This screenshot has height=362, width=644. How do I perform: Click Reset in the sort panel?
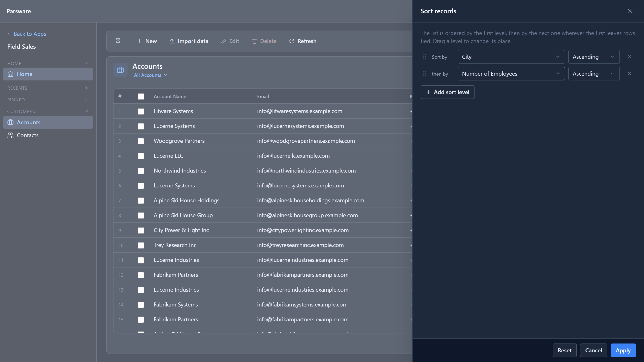pos(565,350)
